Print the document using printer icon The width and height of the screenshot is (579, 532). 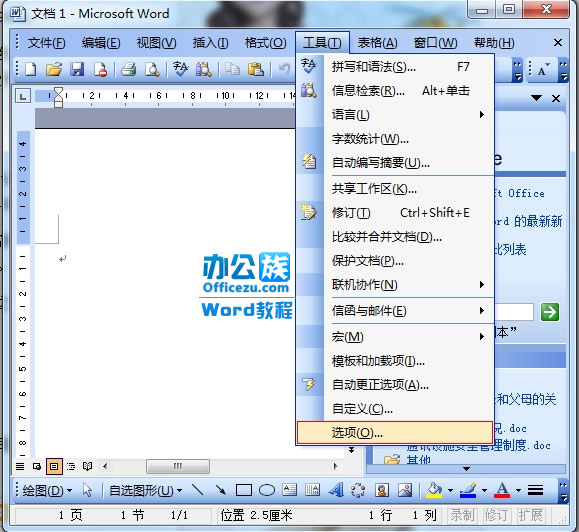tap(129, 69)
